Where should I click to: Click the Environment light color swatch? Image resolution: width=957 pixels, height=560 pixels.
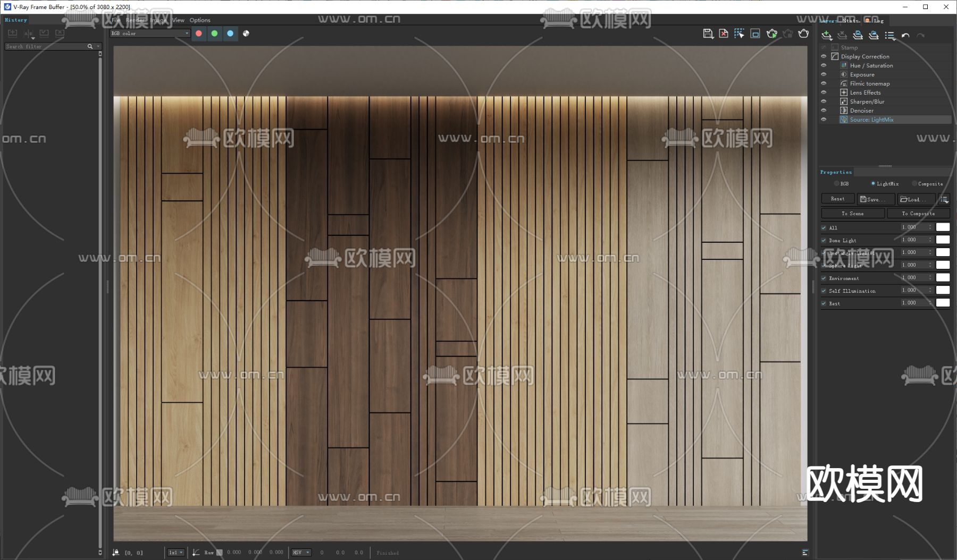point(943,277)
